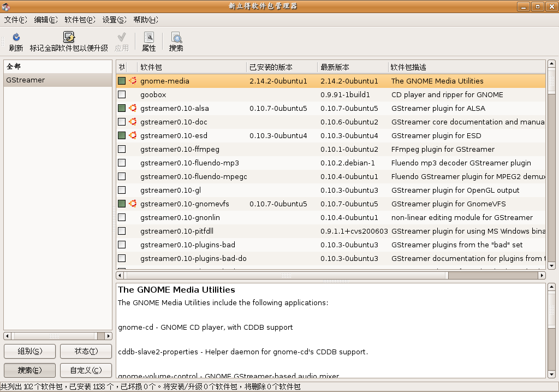Screen dimensions: 559x392
Task: Click the 刷新 reload toolbar icon
Action: 16,37
